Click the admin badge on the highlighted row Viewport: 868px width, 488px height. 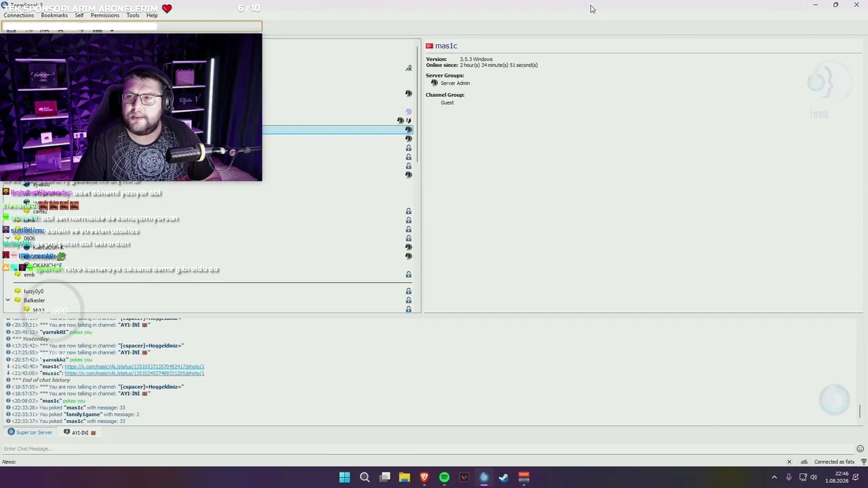click(408, 129)
